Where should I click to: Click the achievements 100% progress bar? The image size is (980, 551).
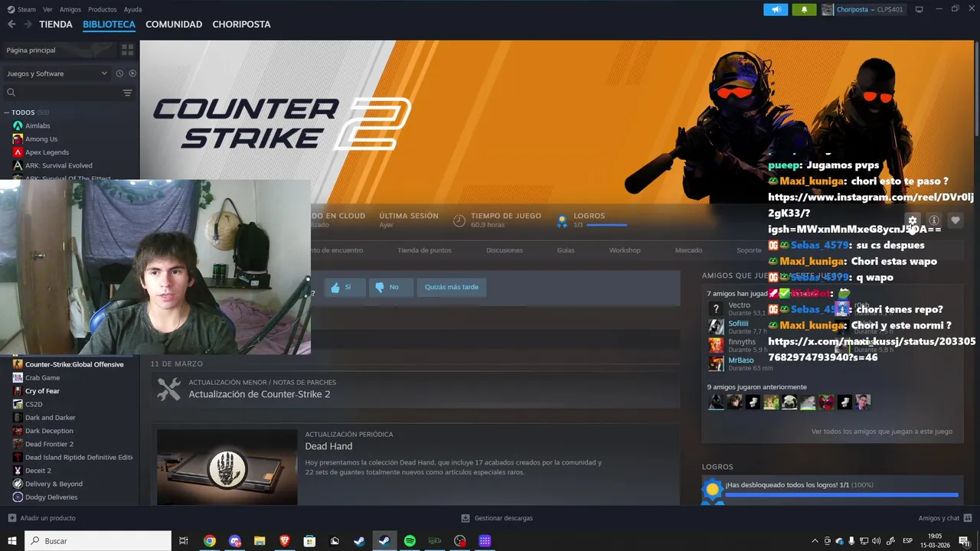[x=841, y=495]
